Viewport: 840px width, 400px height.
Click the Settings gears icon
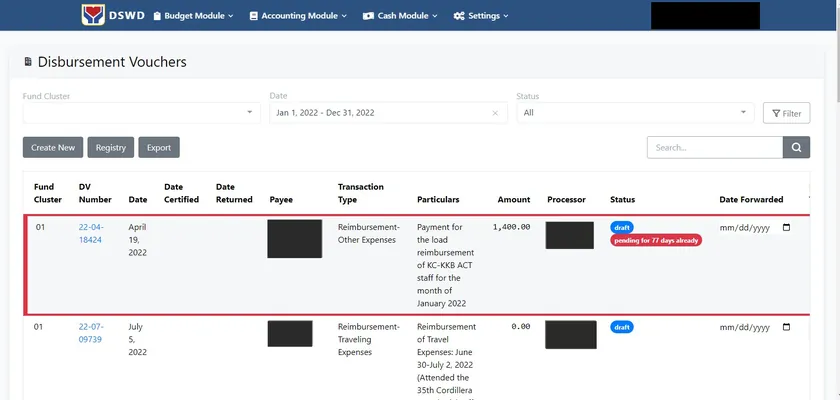(459, 16)
